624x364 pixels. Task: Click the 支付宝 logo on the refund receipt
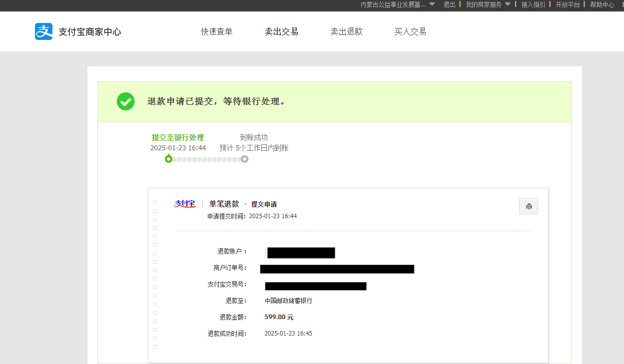[185, 204]
